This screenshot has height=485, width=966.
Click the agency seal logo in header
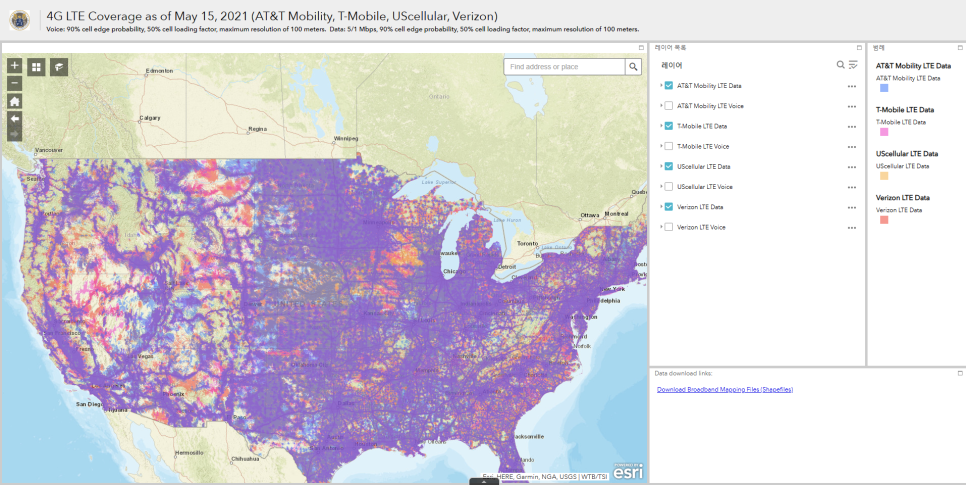pyautogui.click(x=20, y=20)
